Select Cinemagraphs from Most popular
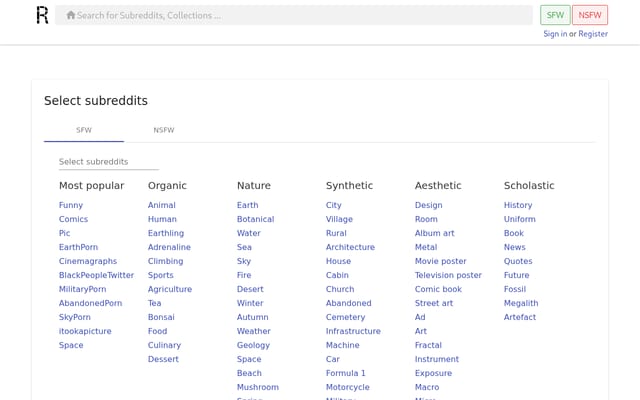This screenshot has width=640, height=400. (x=88, y=261)
